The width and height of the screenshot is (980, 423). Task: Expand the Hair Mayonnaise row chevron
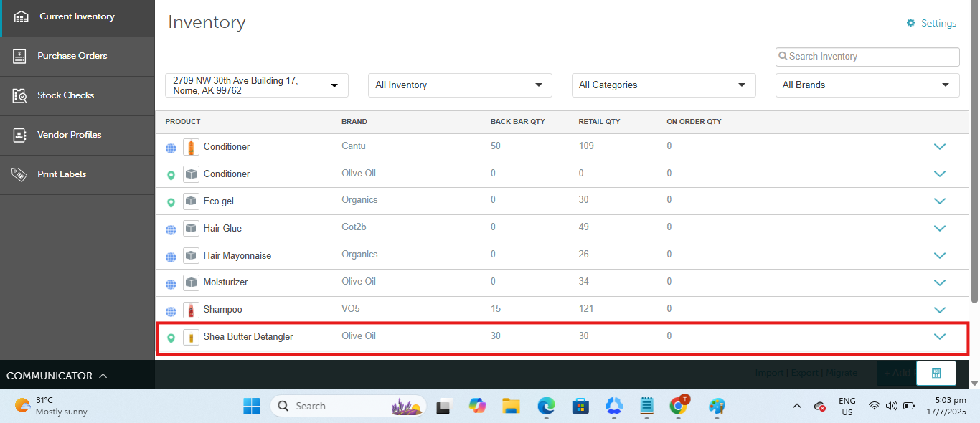pos(940,256)
